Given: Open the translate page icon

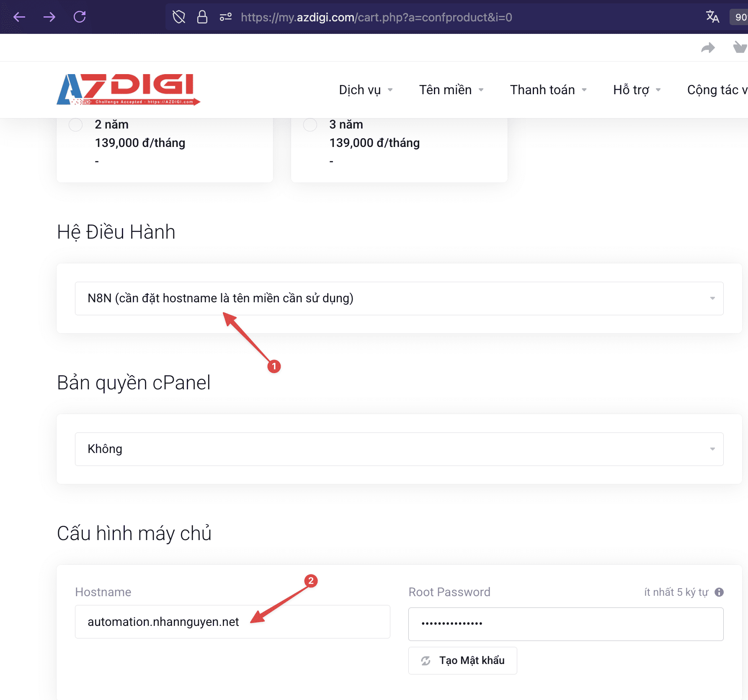Looking at the screenshot, I should [x=712, y=17].
